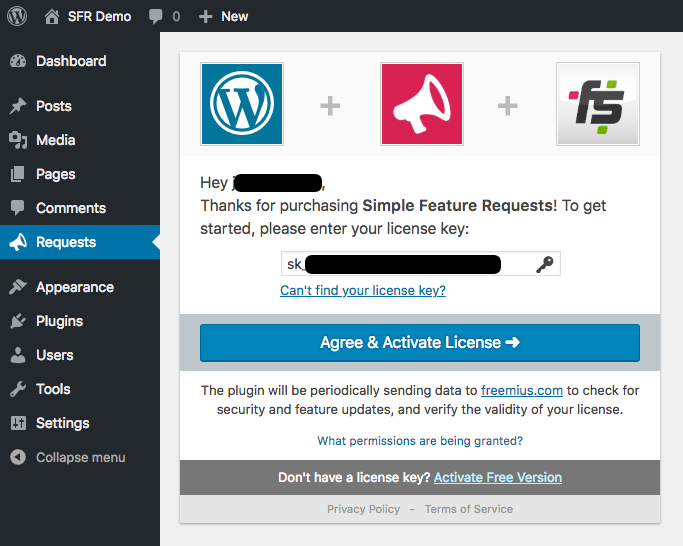This screenshot has width=683, height=546.
Task: Open the SFR Demo site home icon
Action: (x=52, y=16)
